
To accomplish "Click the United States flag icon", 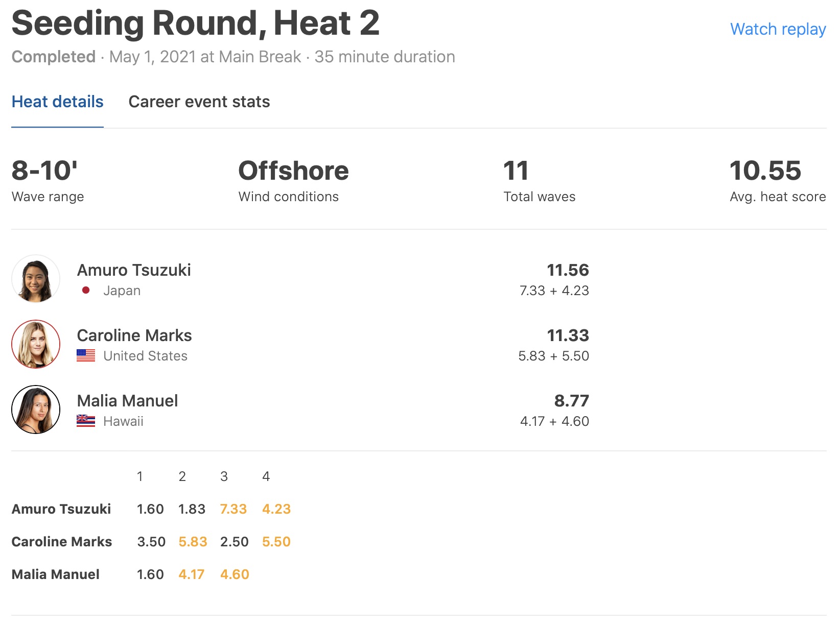I will pos(86,356).
